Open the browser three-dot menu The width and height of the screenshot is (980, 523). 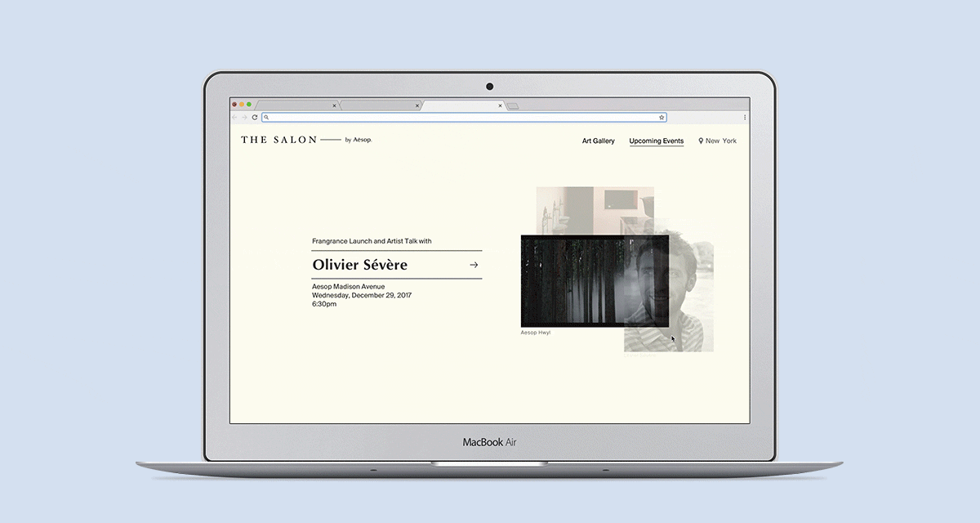click(744, 118)
